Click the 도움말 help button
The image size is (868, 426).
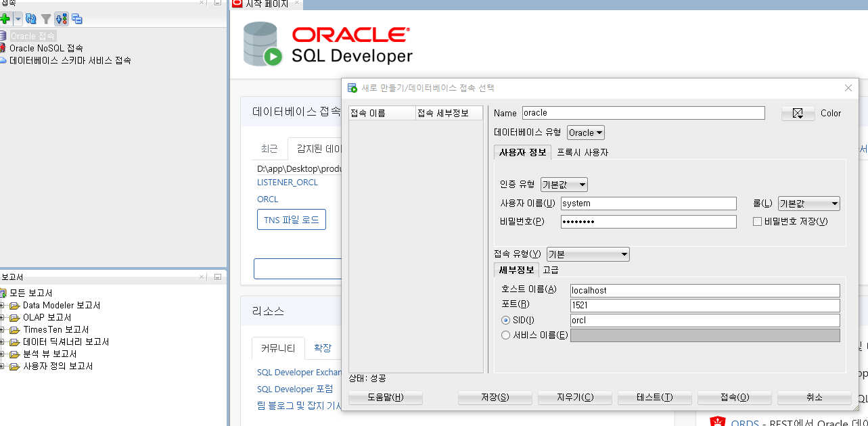(x=386, y=398)
